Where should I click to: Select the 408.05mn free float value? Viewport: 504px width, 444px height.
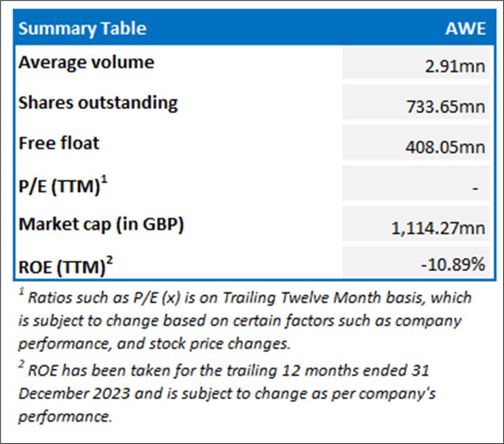(x=450, y=147)
